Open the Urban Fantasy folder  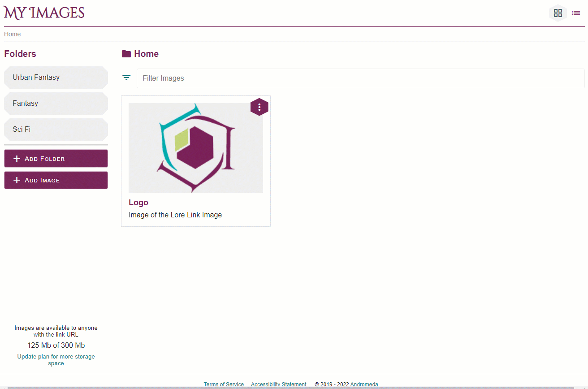point(56,78)
